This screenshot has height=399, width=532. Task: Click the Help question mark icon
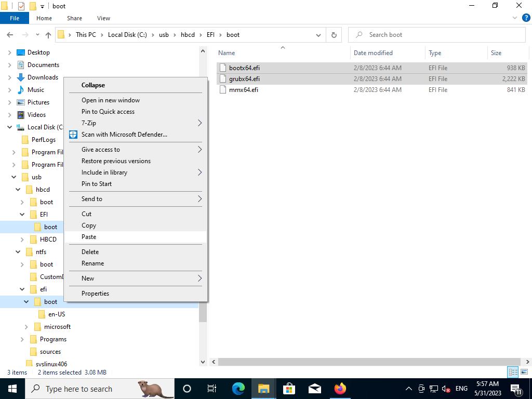[x=526, y=18]
